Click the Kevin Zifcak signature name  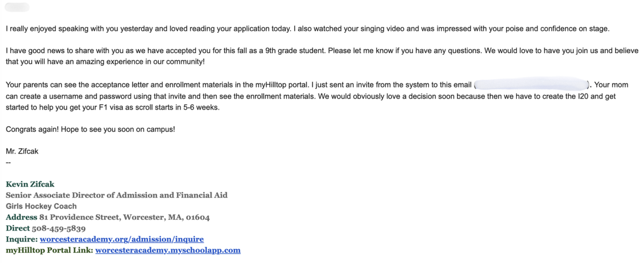[30, 184]
